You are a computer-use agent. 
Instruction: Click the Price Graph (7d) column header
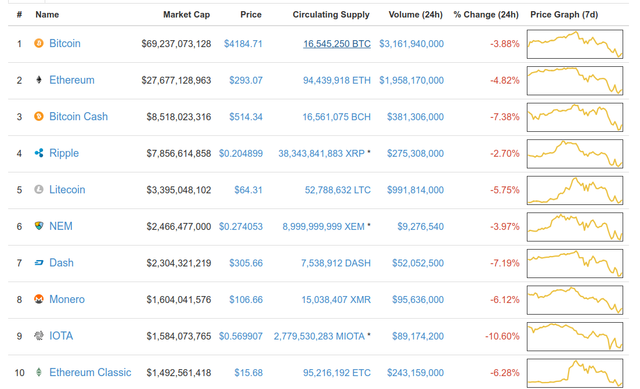click(x=564, y=15)
